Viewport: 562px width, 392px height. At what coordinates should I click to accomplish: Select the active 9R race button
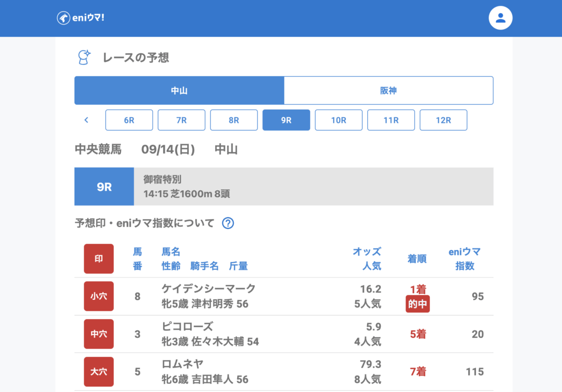286,120
